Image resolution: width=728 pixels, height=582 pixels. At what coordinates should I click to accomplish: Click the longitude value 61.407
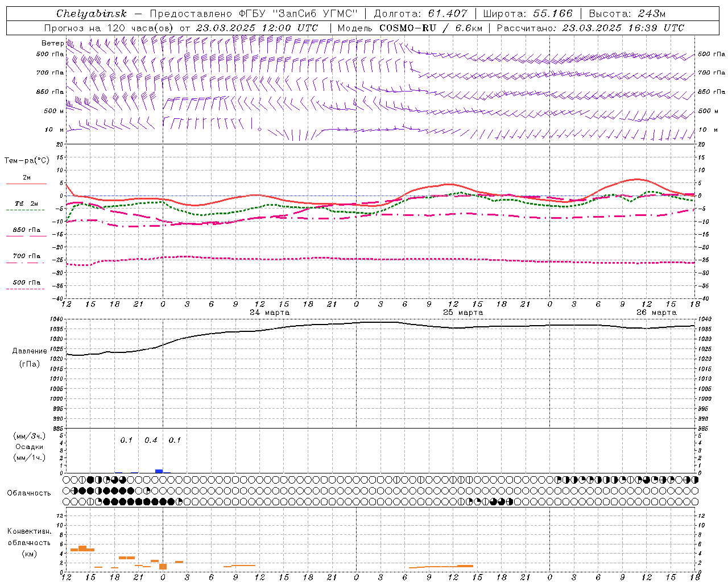(x=448, y=14)
